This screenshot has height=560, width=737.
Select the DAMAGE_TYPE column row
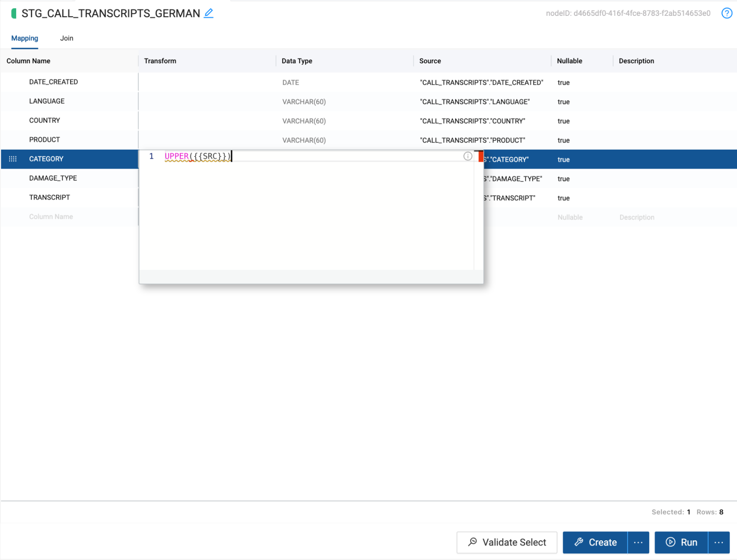(x=53, y=178)
